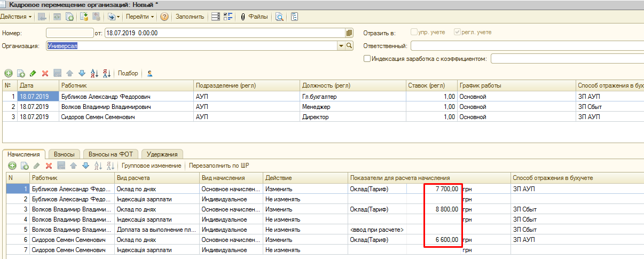The image size is (644, 259).
Task: Click Изменить action cell in accruals row 1
Action: pos(306,189)
